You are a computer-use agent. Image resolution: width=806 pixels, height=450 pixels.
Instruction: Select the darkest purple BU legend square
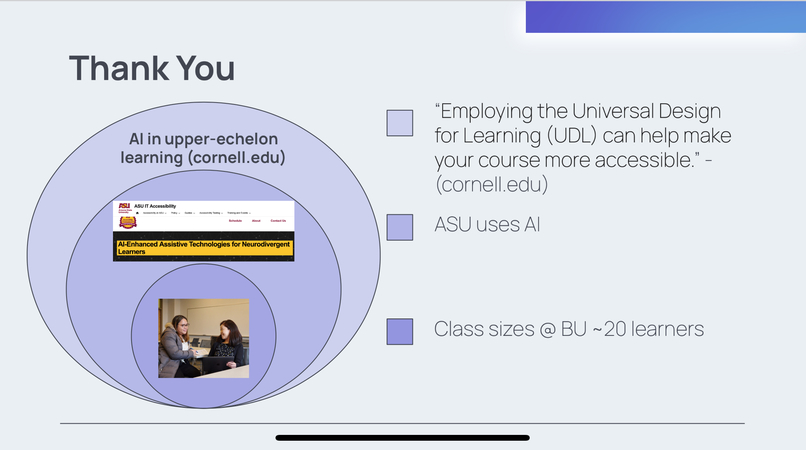point(400,331)
